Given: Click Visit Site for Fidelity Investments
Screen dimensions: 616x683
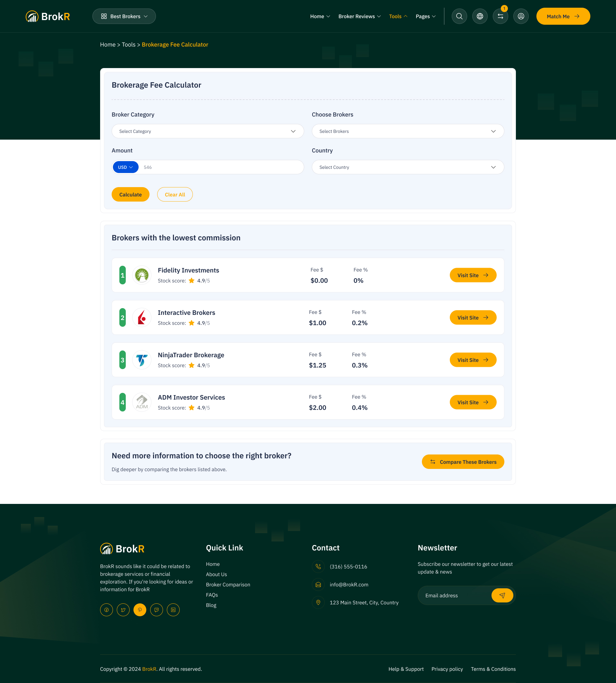Looking at the screenshot, I should [x=473, y=275].
